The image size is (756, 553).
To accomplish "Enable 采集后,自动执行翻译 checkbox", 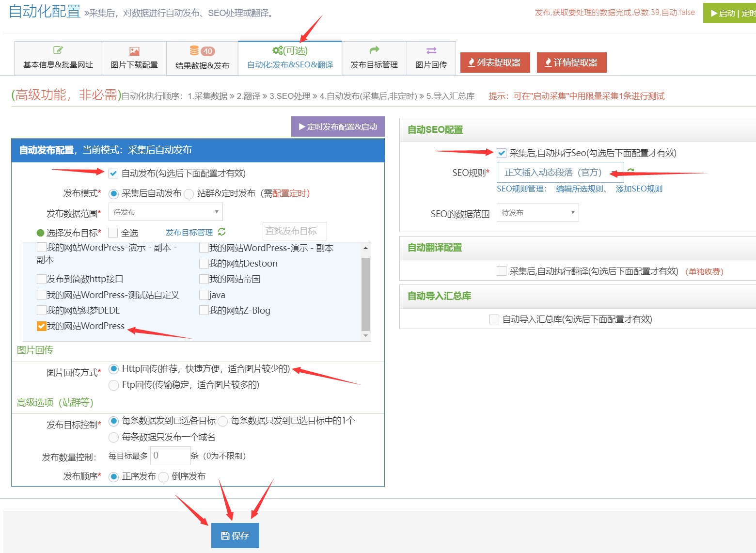I will click(502, 271).
